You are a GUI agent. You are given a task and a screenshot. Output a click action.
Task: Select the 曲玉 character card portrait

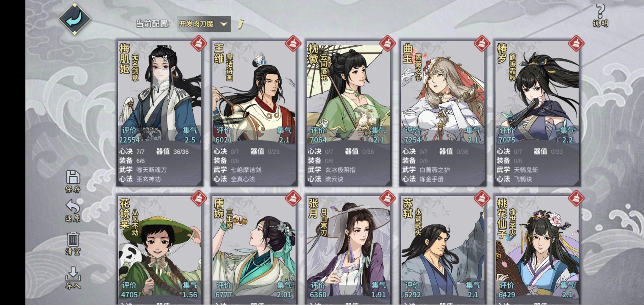(443, 93)
